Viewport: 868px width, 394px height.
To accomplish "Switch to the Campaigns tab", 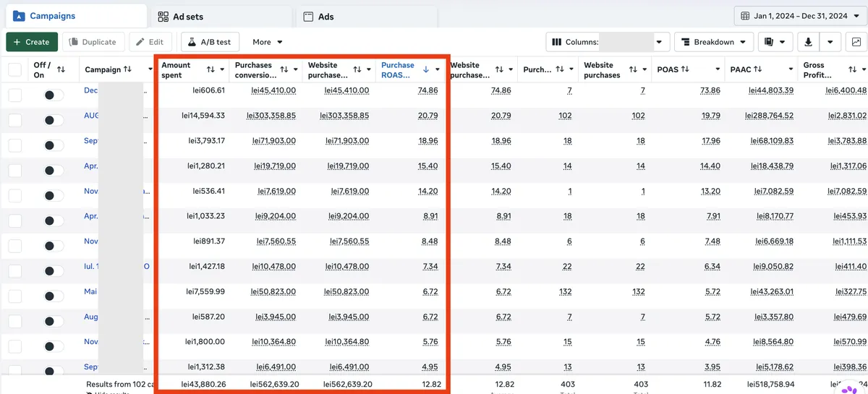I will pyautogui.click(x=76, y=16).
